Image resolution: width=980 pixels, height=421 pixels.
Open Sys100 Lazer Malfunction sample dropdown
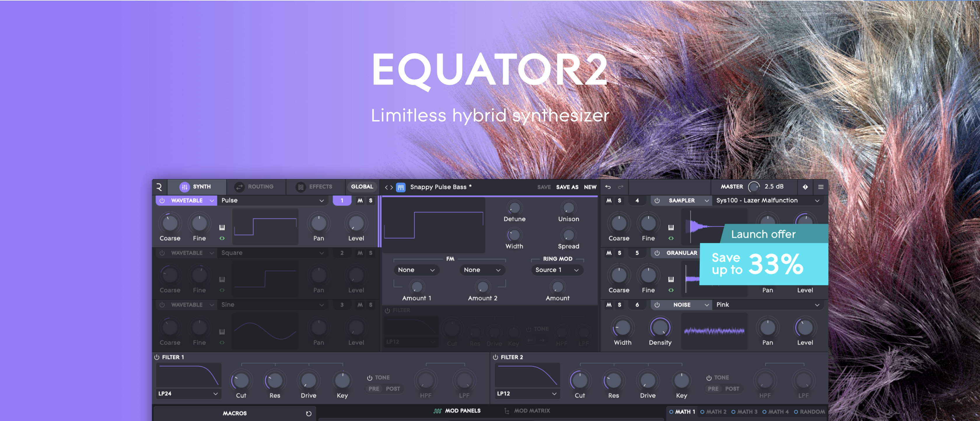[767, 200]
